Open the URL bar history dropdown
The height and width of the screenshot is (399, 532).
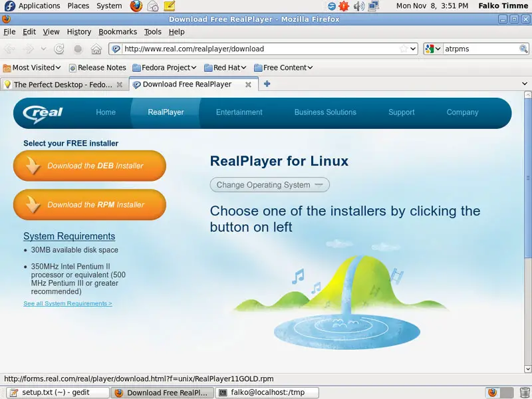(413, 49)
